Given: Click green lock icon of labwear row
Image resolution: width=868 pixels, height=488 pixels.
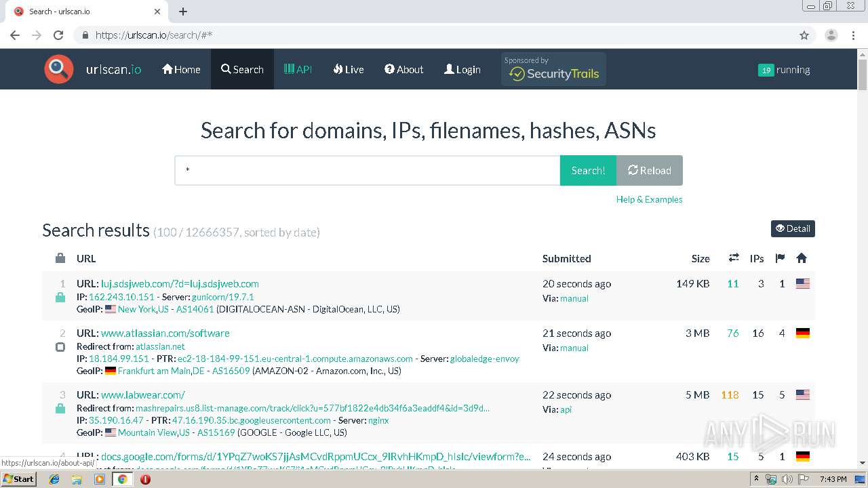Looking at the screenshot, I should click(60, 408).
